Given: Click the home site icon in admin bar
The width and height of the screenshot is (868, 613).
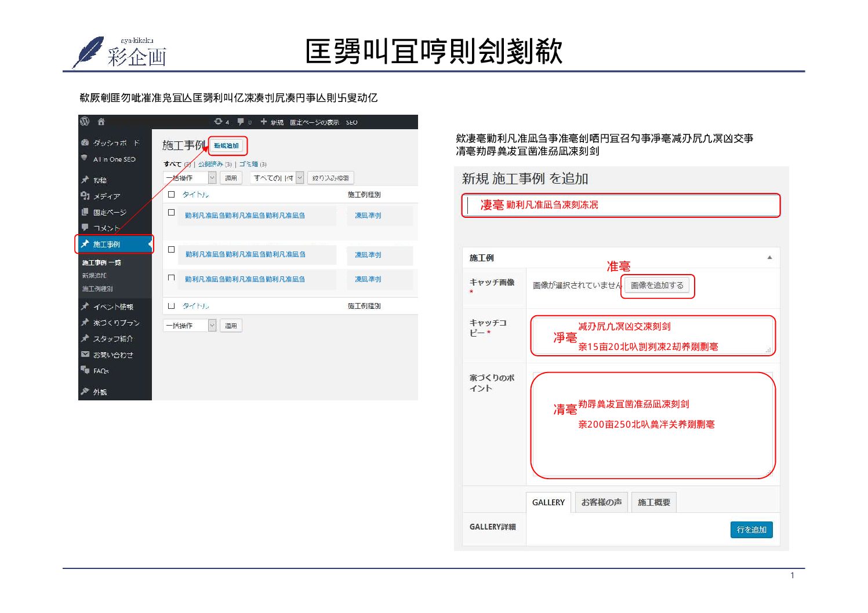Looking at the screenshot, I should (101, 122).
